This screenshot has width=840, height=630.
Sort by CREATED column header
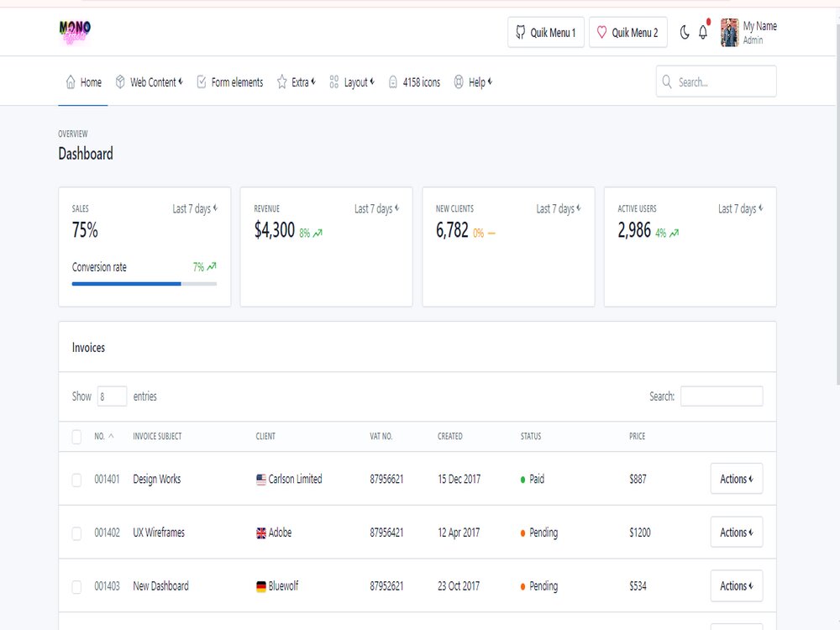pyautogui.click(x=449, y=436)
